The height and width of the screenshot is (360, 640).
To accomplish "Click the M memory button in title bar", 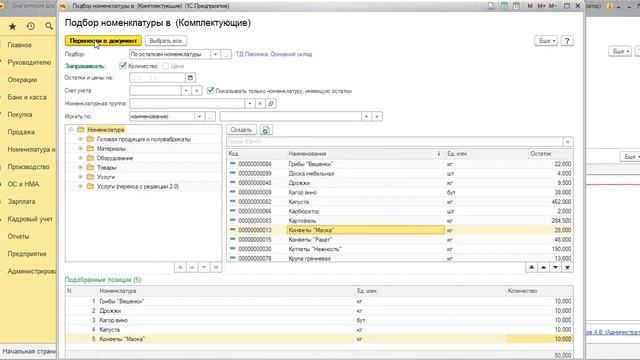I will (530, 6).
